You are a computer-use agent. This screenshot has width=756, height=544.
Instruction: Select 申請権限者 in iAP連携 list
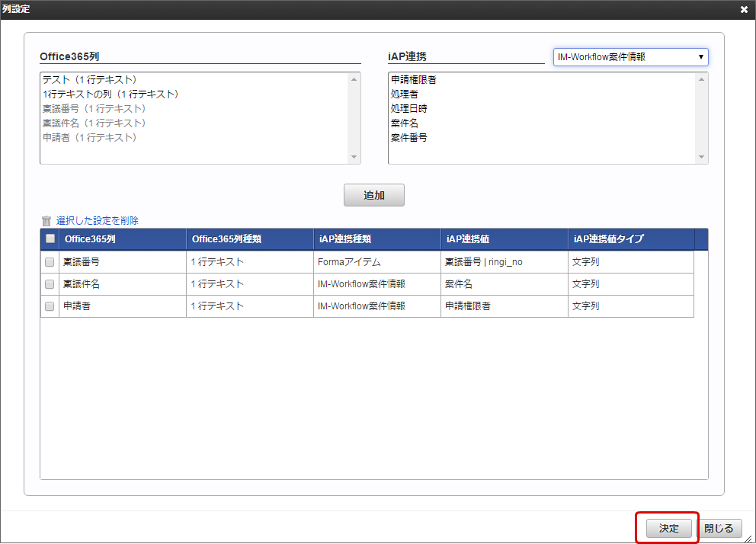[x=413, y=79]
